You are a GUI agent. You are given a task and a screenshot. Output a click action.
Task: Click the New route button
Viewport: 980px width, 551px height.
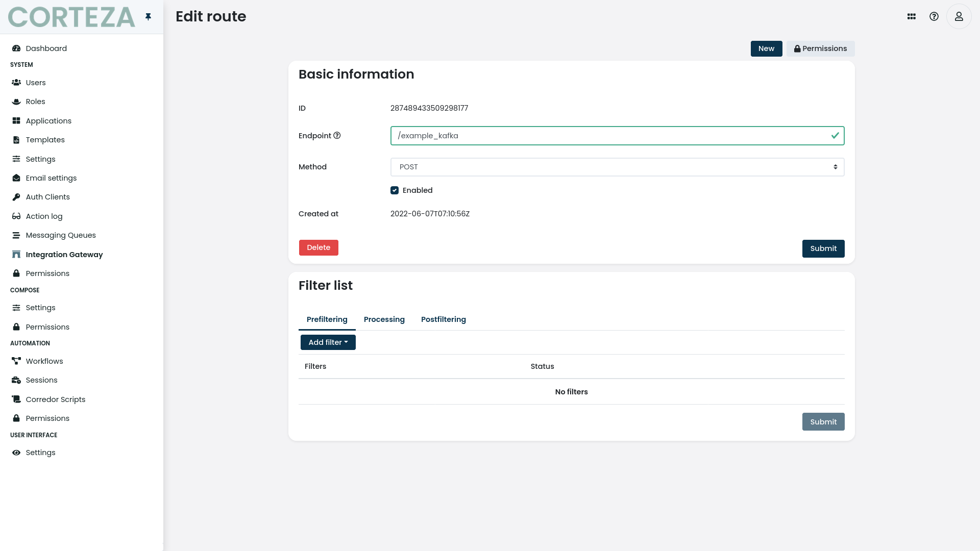pos(766,48)
